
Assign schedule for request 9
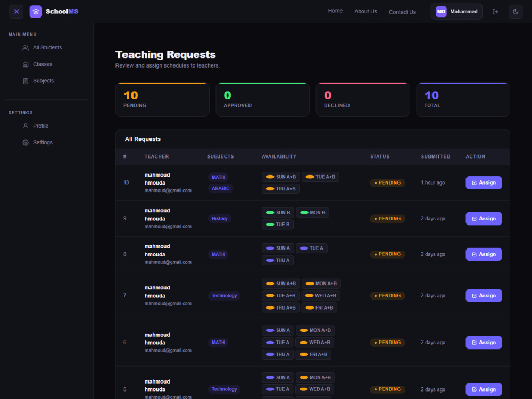coord(484,219)
